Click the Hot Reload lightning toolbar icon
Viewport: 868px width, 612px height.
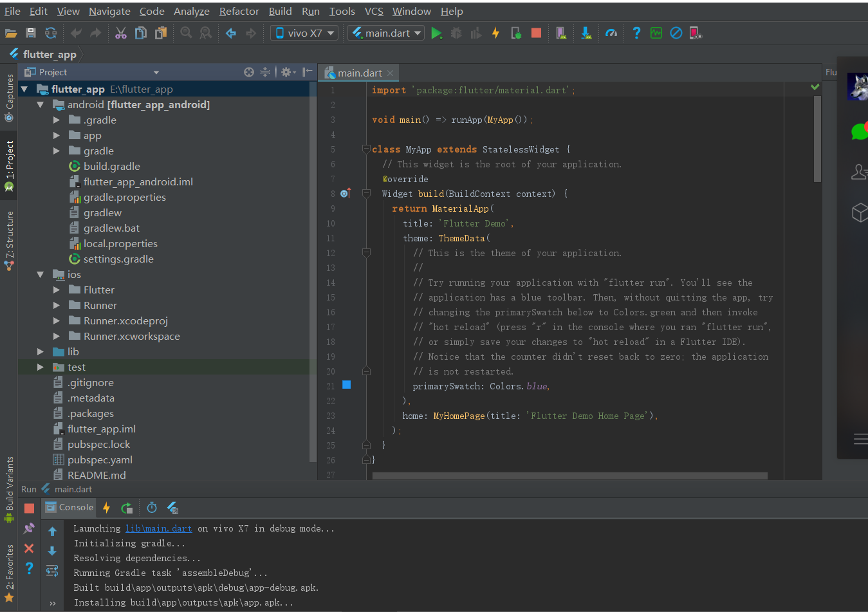pos(495,33)
